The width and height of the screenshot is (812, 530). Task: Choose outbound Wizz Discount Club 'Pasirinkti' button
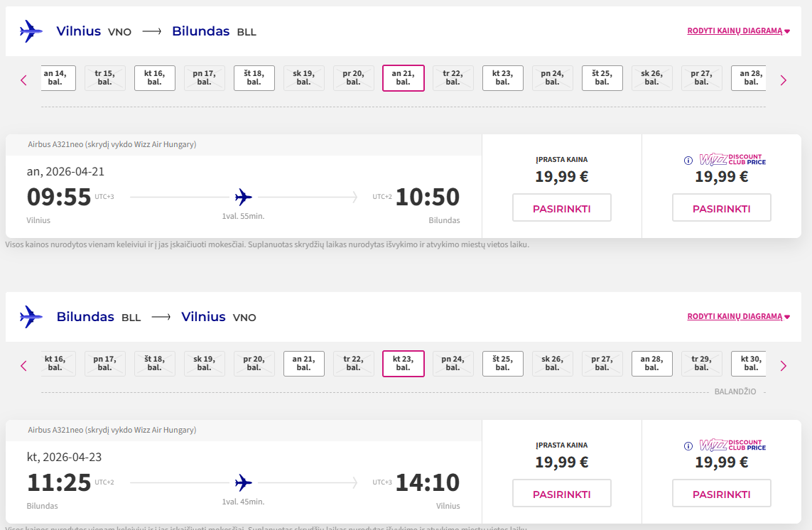coord(721,208)
